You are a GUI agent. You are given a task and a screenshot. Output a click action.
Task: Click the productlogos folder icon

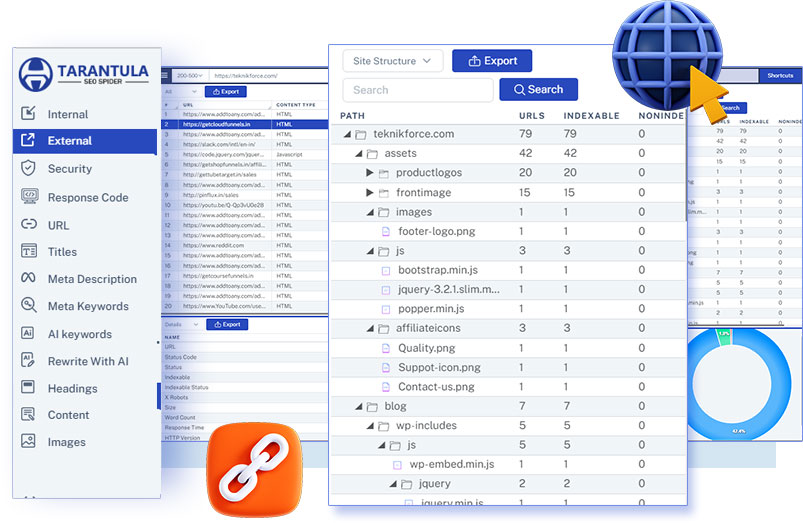pyautogui.click(x=384, y=174)
